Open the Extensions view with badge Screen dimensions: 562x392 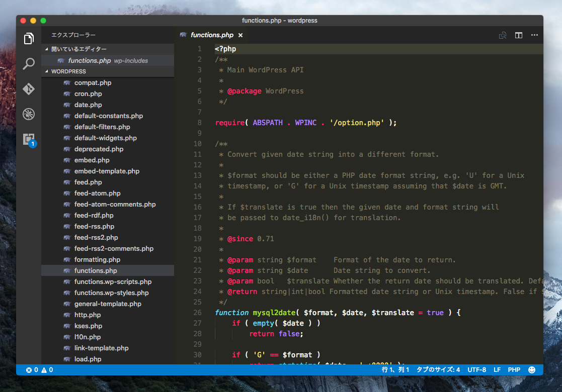(29, 139)
